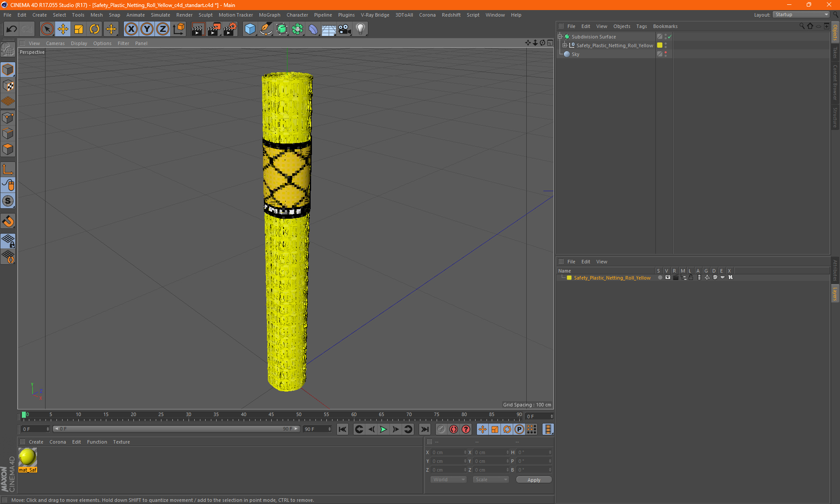Select the Move tool in the toolbar
The width and height of the screenshot is (840, 504).
pos(63,29)
